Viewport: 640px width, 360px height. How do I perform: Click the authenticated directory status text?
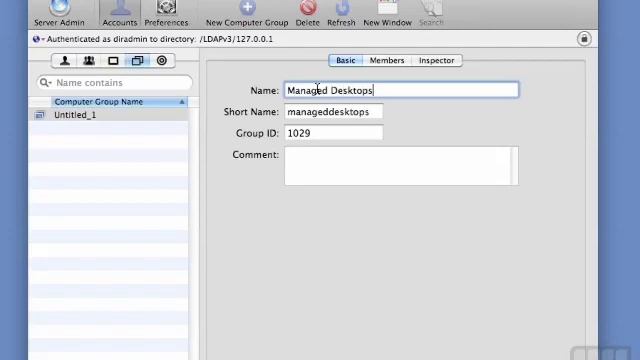(160, 39)
